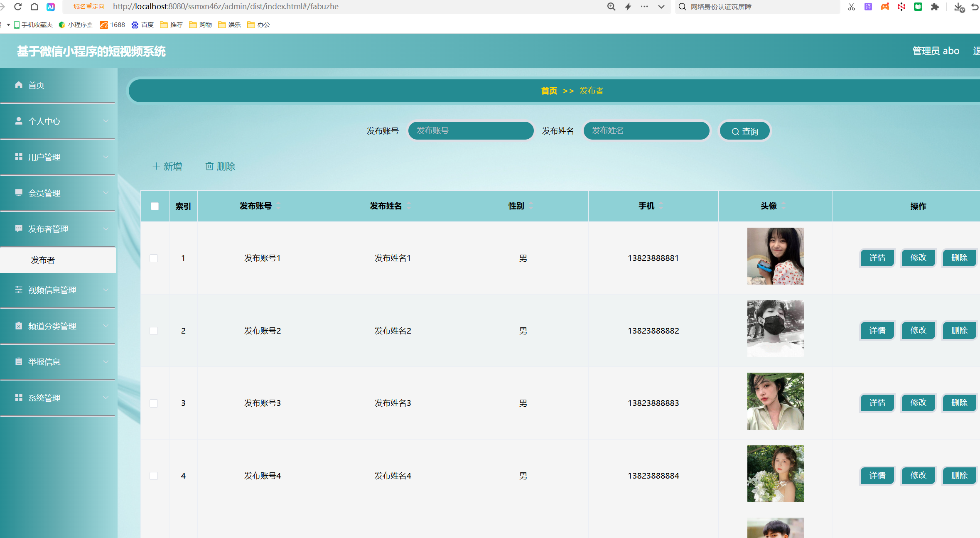The width and height of the screenshot is (980, 538).
Task: Open the address bar dropdown arrow
Action: [x=661, y=7]
